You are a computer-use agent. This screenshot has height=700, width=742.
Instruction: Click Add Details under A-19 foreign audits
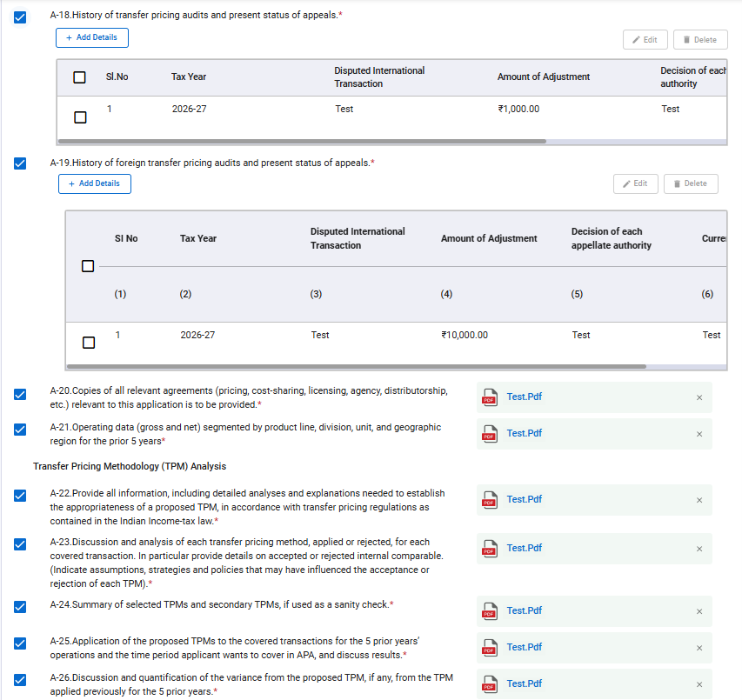(94, 184)
